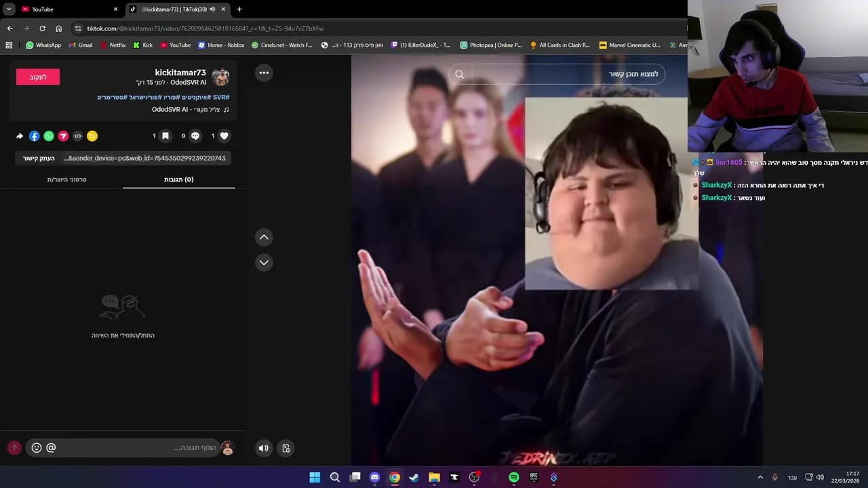Open the Chrome apps grid

[9, 45]
